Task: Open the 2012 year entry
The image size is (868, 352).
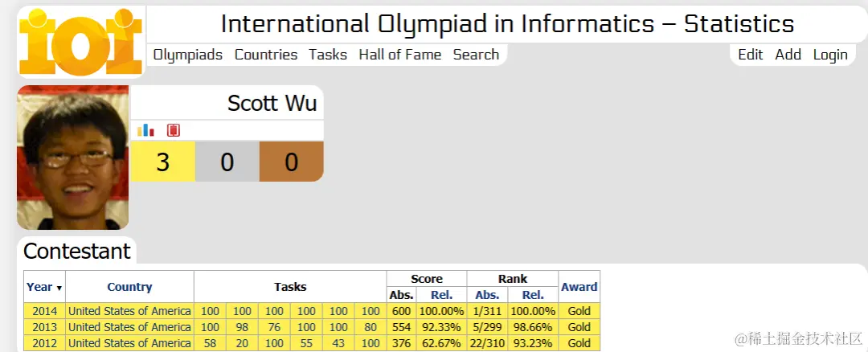Action: coord(44,343)
